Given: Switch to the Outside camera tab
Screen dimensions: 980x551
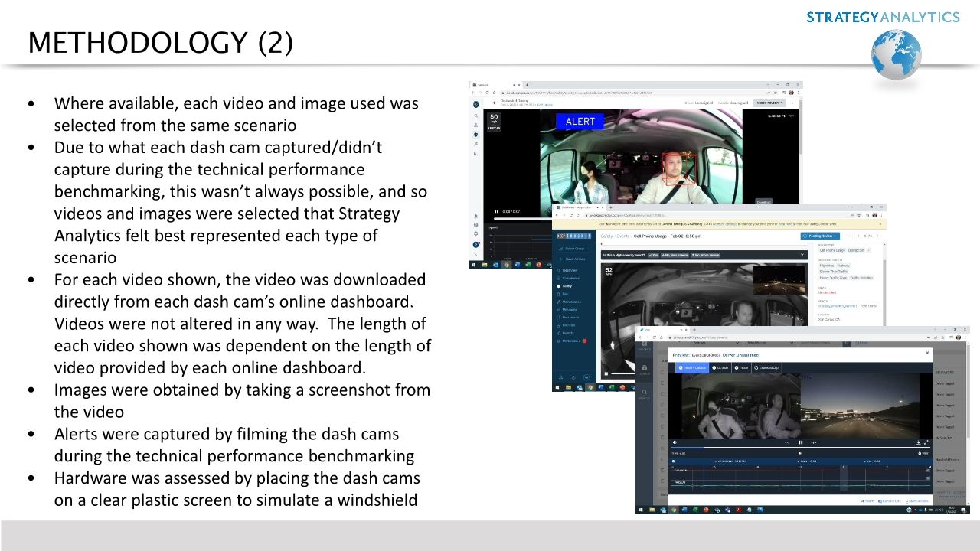Looking at the screenshot, I should tap(720, 367).
